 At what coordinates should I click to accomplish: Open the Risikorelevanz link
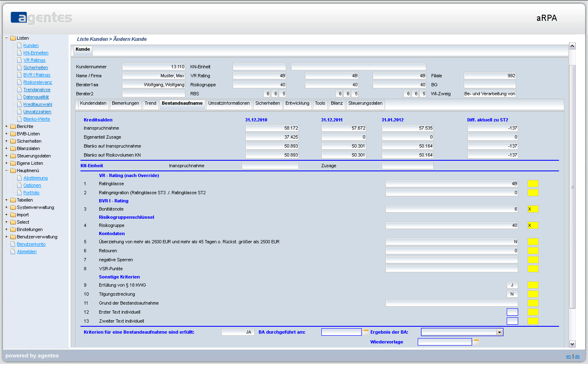point(38,82)
